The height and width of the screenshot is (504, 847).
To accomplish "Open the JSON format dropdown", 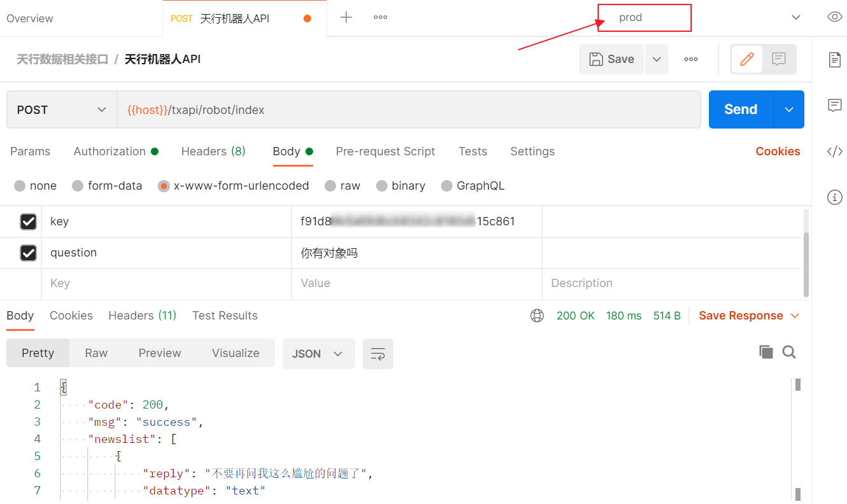I will point(318,354).
